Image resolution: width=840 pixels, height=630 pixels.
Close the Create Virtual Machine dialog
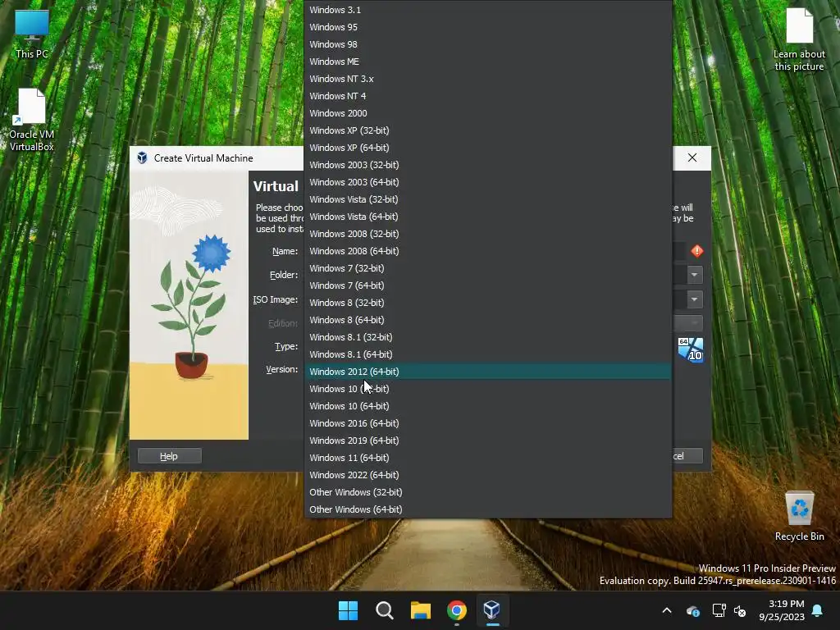692,157
